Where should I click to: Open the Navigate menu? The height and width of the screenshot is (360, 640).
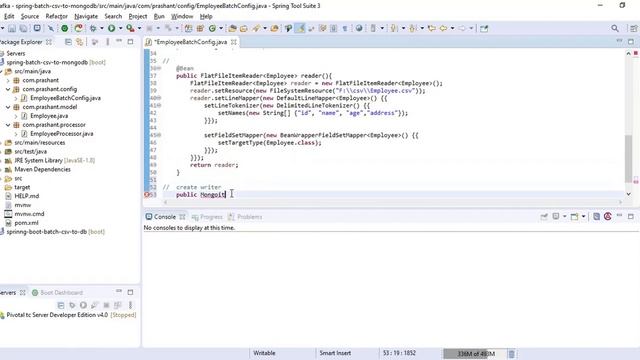click(x=86, y=16)
